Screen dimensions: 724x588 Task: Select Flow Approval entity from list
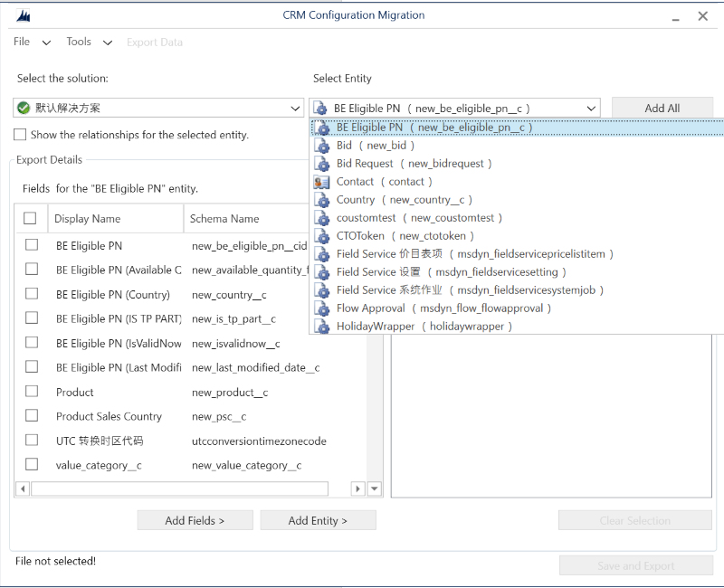tap(517, 308)
